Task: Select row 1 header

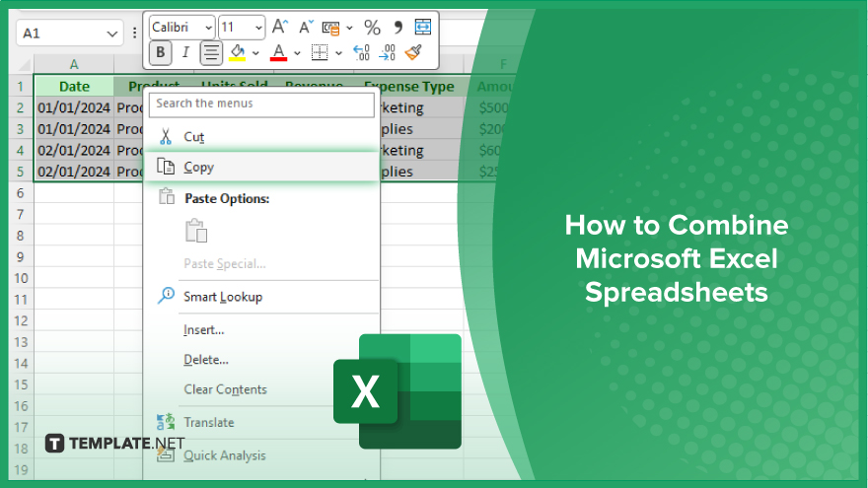Action: coord(21,87)
